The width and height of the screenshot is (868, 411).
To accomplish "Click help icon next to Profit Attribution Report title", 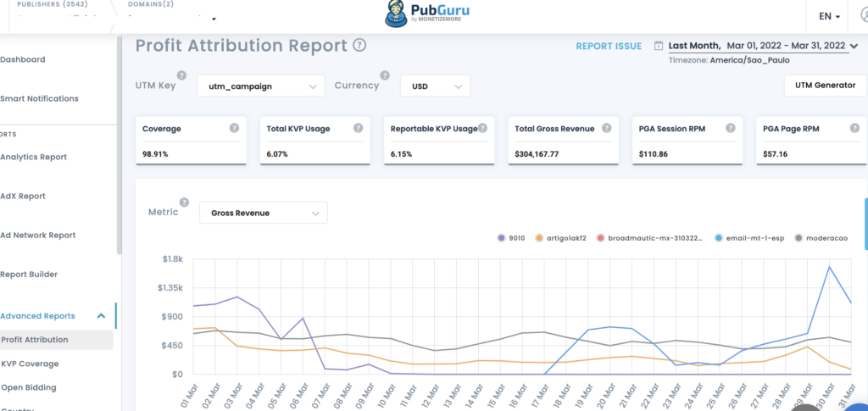I will coord(359,46).
